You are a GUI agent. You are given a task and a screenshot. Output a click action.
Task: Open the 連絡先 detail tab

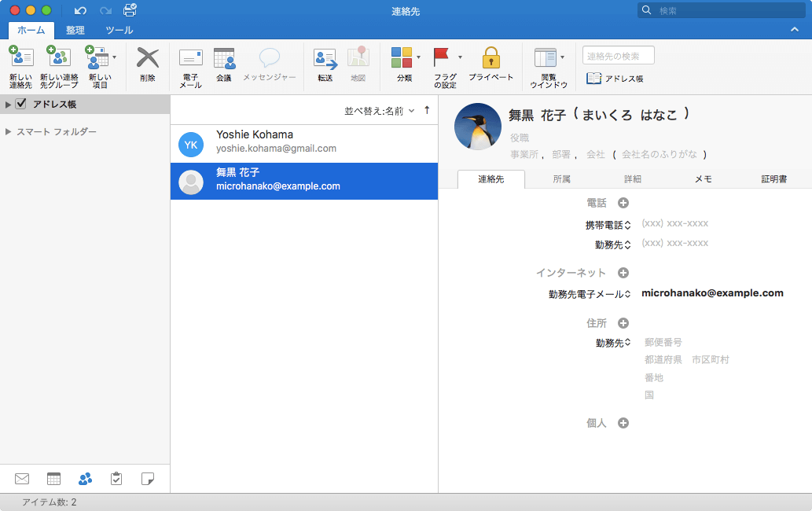pos(491,179)
